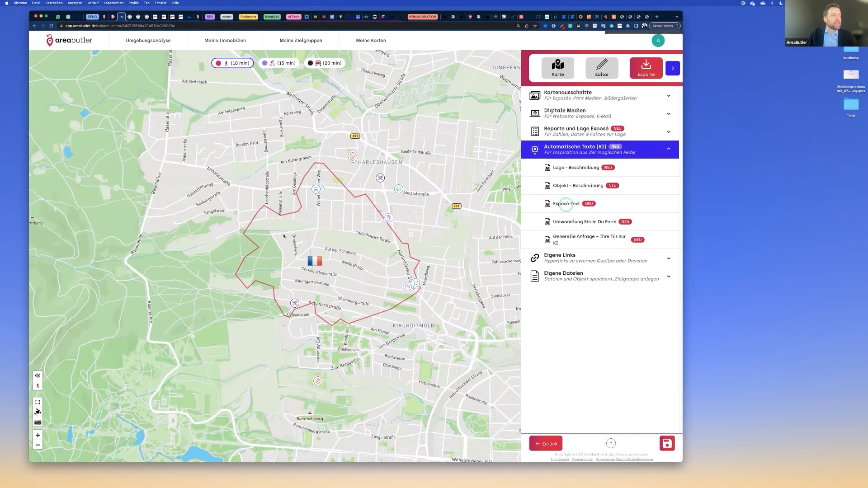Click the sports marker near Zum Berggarten
Viewport: 868px width, 488px height.
click(318, 381)
